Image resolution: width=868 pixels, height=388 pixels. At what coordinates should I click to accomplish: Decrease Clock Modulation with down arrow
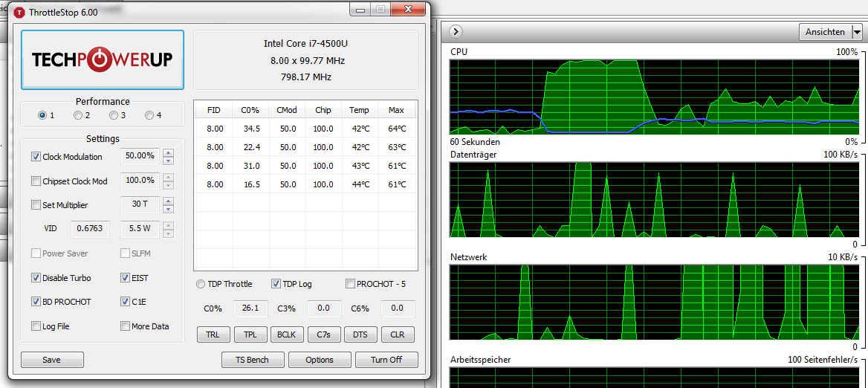click(169, 161)
